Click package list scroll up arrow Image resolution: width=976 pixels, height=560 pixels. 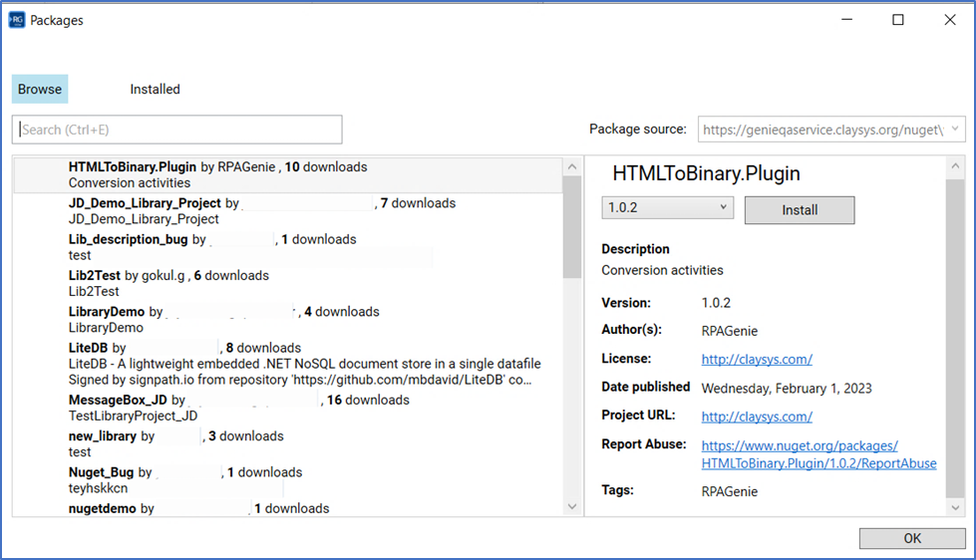572,166
